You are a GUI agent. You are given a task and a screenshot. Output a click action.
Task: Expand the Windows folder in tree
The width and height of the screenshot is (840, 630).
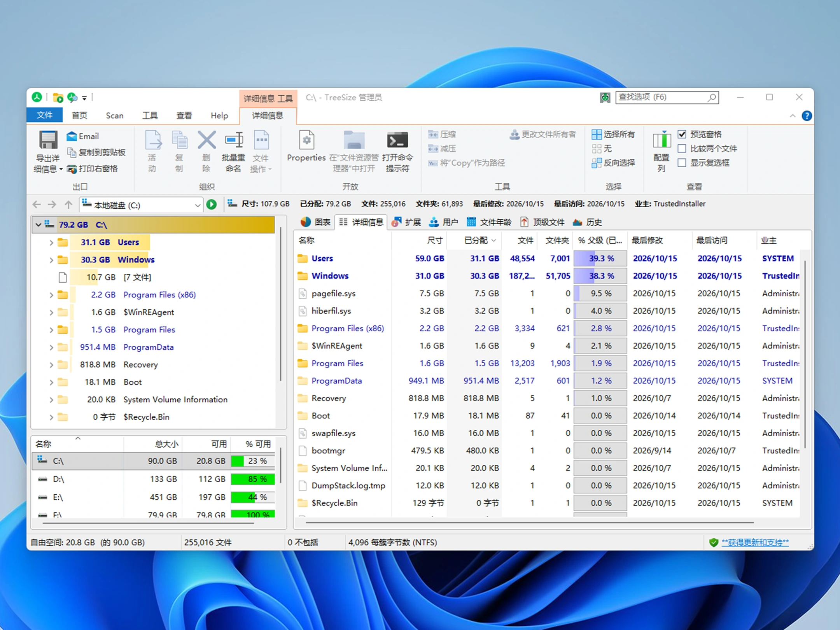pyautogui.click(x=51, y=260)
